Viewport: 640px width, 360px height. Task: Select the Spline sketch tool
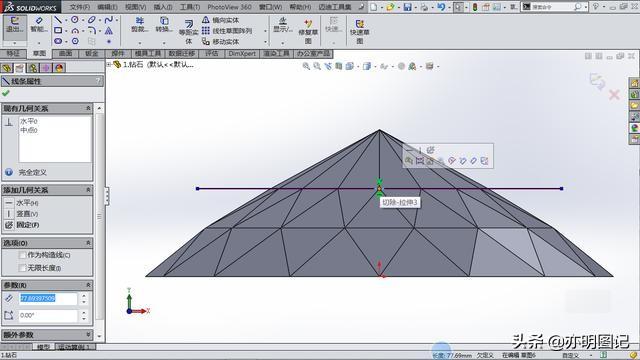point(109,20)
